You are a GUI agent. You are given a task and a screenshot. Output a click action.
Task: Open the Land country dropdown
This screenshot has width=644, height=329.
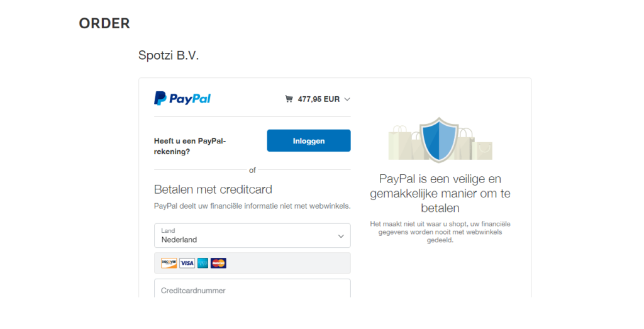(x=252, y=236)
